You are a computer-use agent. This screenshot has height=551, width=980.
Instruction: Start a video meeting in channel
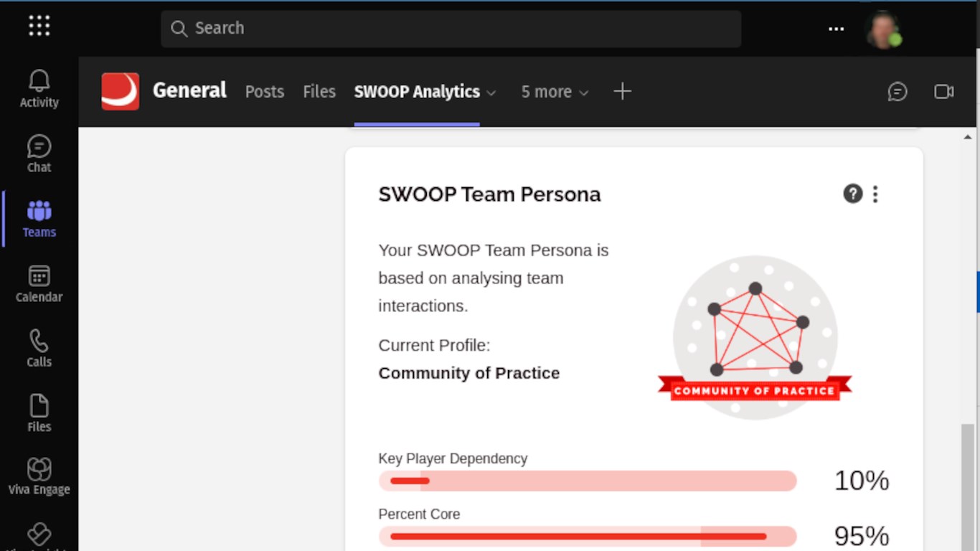point(943,92)
